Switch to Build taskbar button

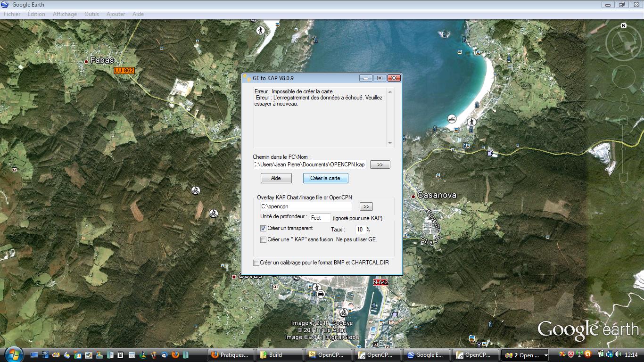pyautogui.click(x=280, y=355)
